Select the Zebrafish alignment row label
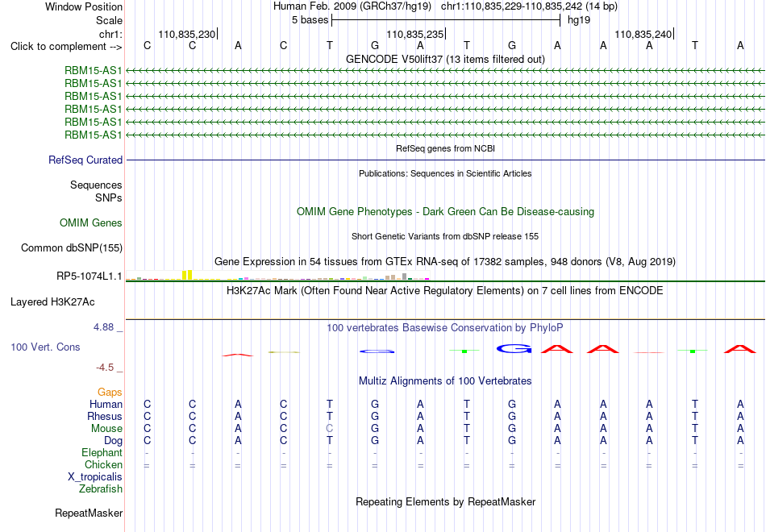 (101, 488)
